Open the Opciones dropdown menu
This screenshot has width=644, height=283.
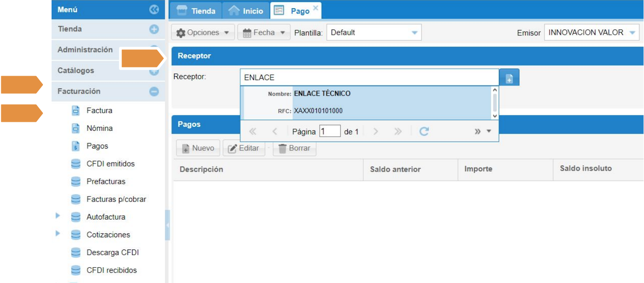pos(203,33)
